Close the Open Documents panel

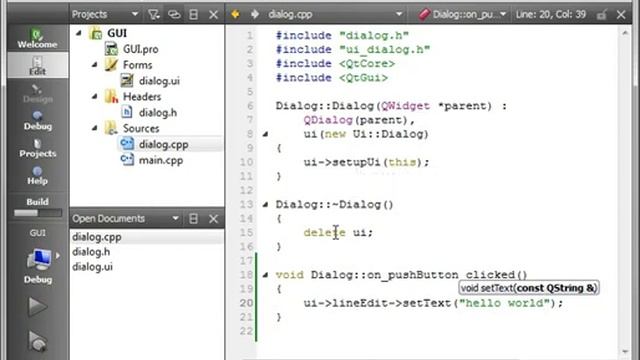213,219
